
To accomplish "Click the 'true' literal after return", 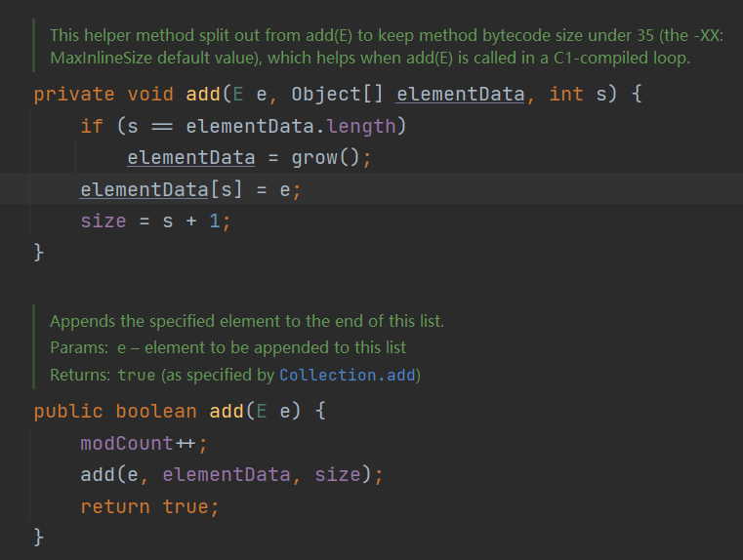I will tap(186, 507).
